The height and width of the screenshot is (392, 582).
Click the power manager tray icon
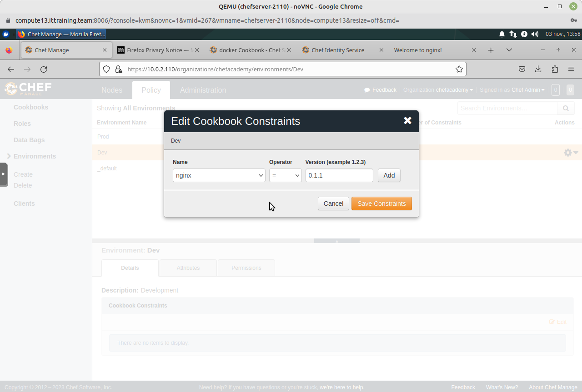click(x=524, y=34)
